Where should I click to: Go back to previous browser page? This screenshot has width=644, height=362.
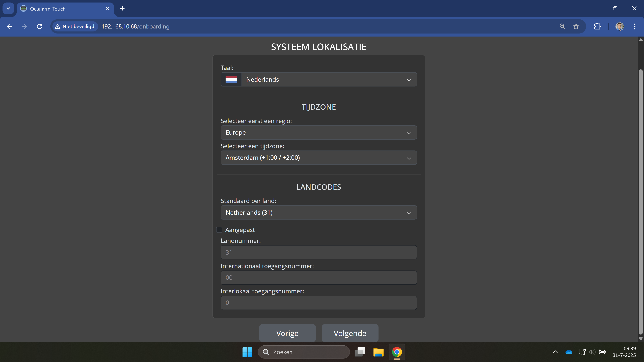tap(9, 26)
